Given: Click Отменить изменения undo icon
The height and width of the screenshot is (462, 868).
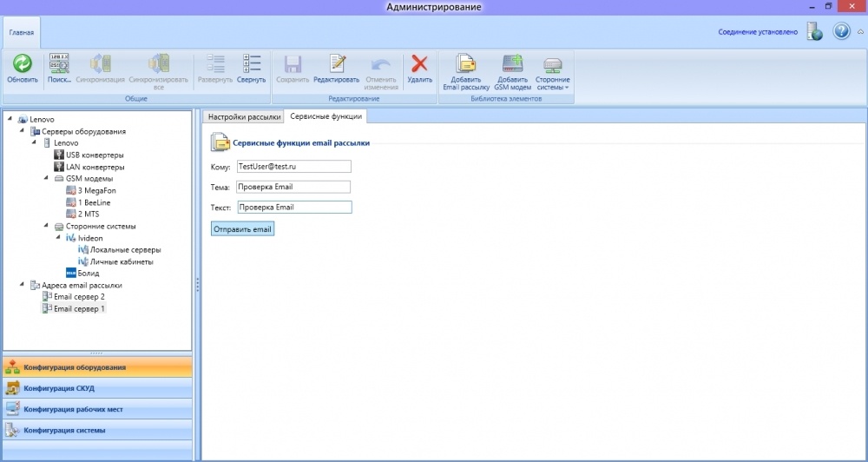Looking at the screenshot, I should (381, 63).
